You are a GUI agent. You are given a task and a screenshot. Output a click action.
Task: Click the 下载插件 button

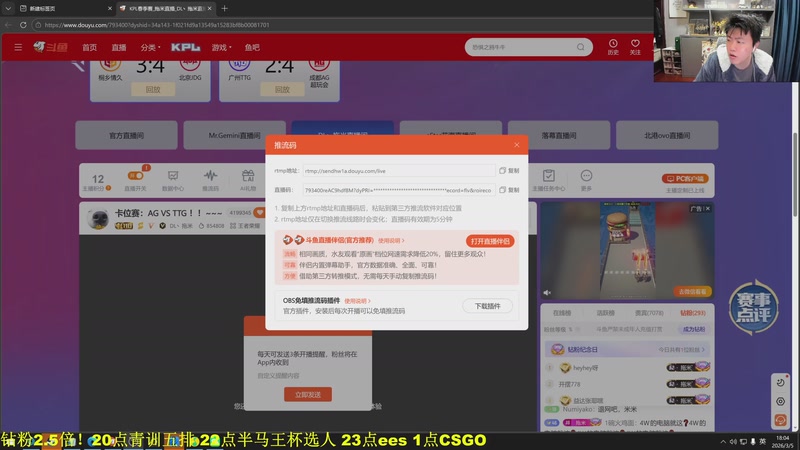(487, 306)
